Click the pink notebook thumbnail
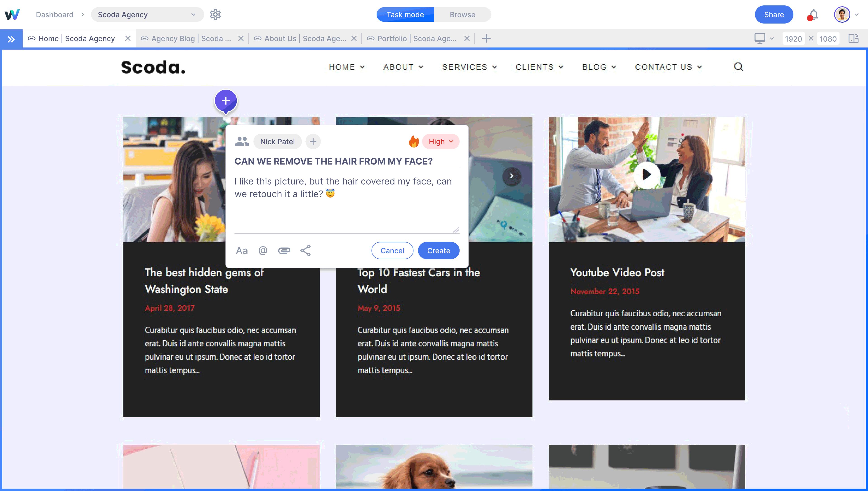This screenshot has height=491, width=868. click(x=221, y=467)
